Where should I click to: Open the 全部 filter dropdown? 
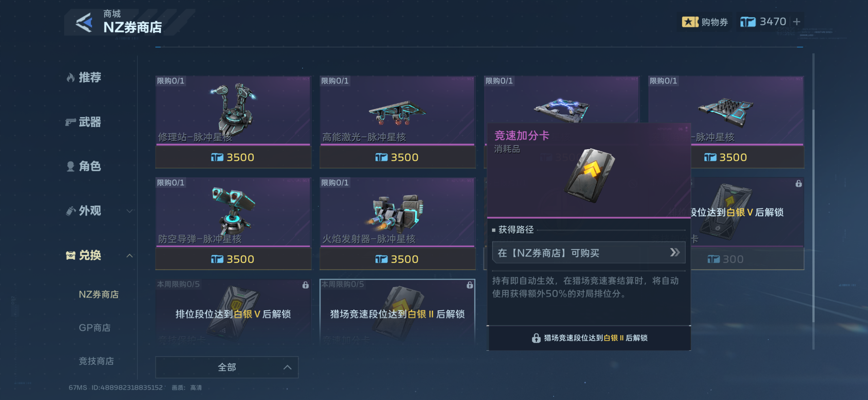tap(227, 367)
